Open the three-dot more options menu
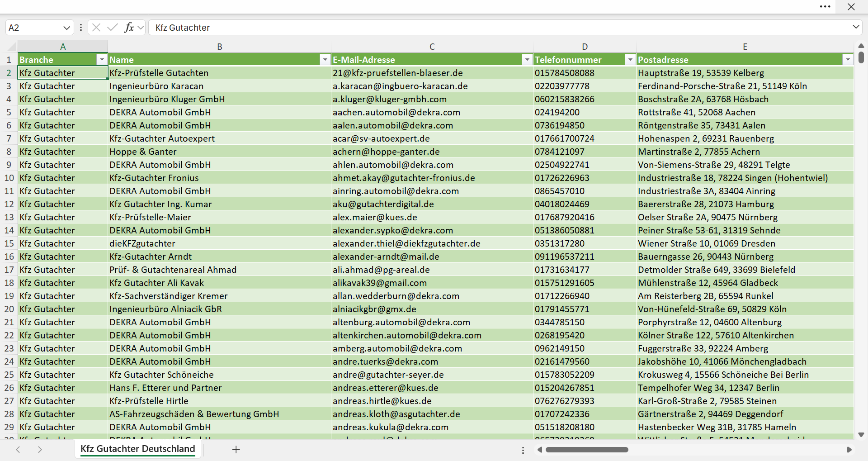The image size is (868, 461). [825, 7]
